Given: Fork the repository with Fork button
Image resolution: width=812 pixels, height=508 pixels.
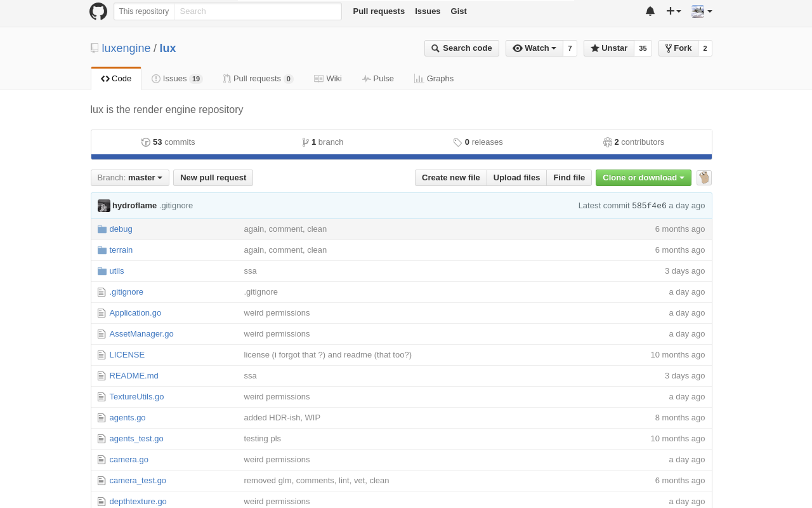Looking at the screenshot, I should point(678,48).
